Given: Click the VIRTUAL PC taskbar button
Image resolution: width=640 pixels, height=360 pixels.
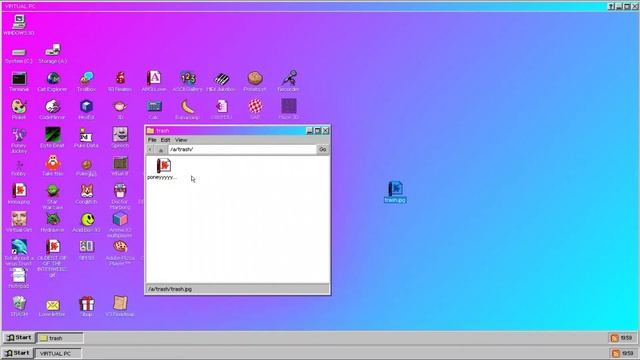Looking at the screenshot, I should coord(58,353).
